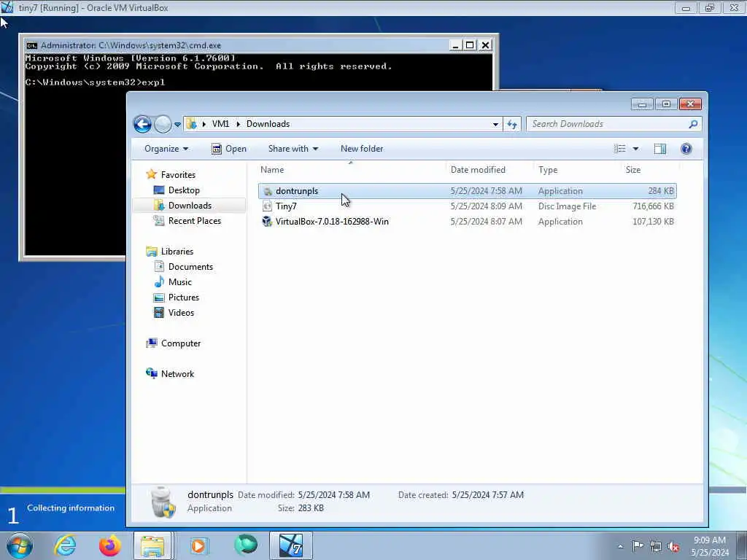This screenshot has width=747, height=560.
Task: Launch Firefox from the taskbar
Action: [109, 545]
